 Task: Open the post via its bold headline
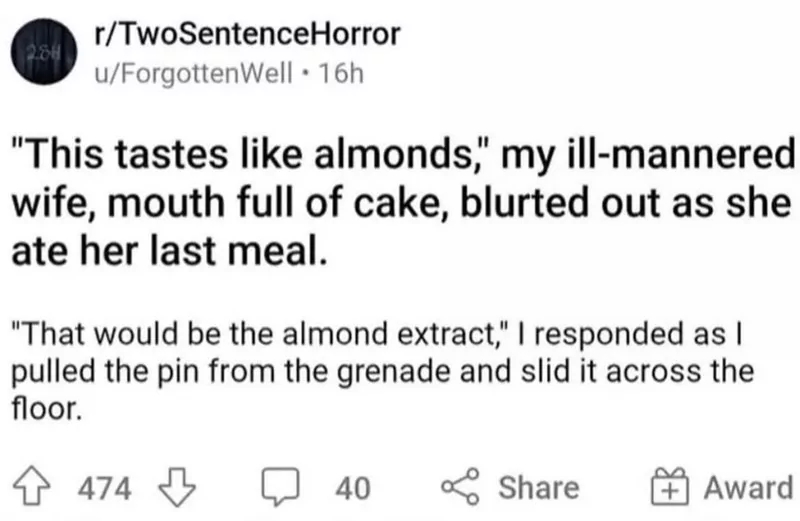tap(403, 203)
